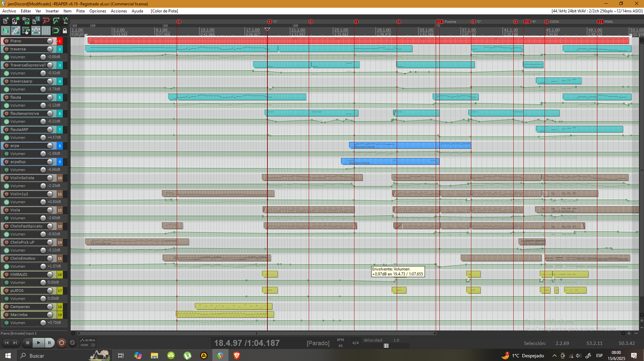Click the BPM 65 tempo field
Viewport: 644px width, 361px height.
[x=340, y=343]
